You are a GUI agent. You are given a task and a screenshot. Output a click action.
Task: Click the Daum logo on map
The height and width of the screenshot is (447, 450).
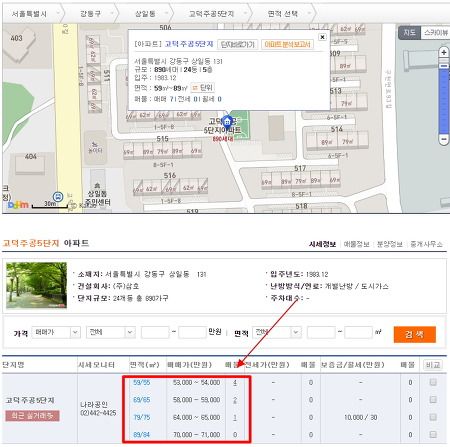[18, 205]
